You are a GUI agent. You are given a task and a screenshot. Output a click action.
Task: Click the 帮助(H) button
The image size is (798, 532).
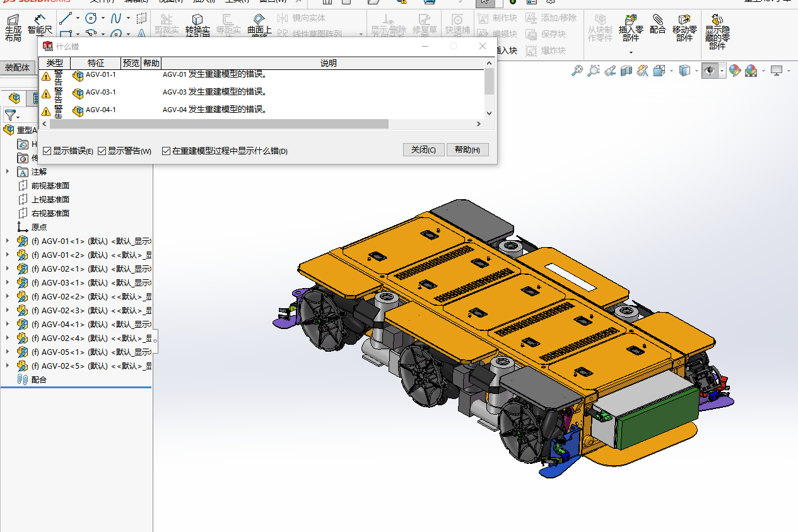(467, 150)
